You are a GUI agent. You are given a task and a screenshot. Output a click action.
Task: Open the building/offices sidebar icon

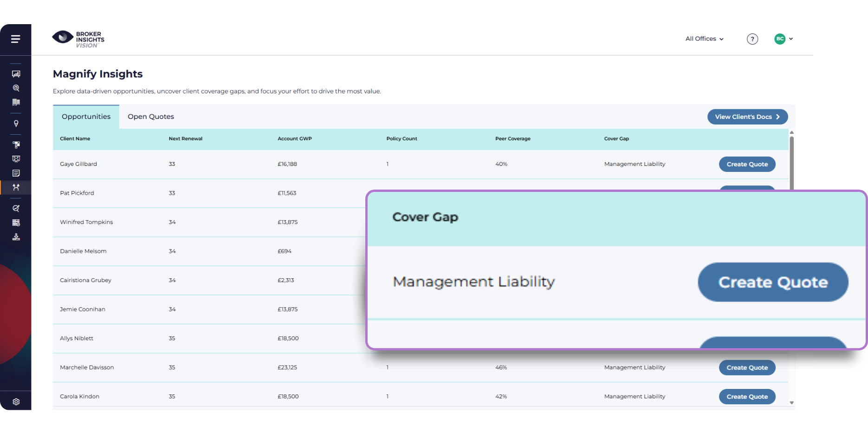click(16, 102)
